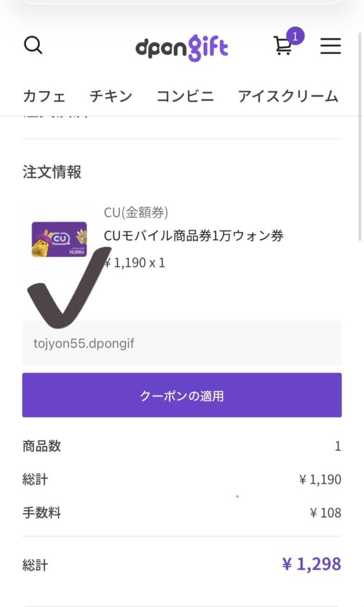Click the CU(金額券) brand label

(136, 212)
